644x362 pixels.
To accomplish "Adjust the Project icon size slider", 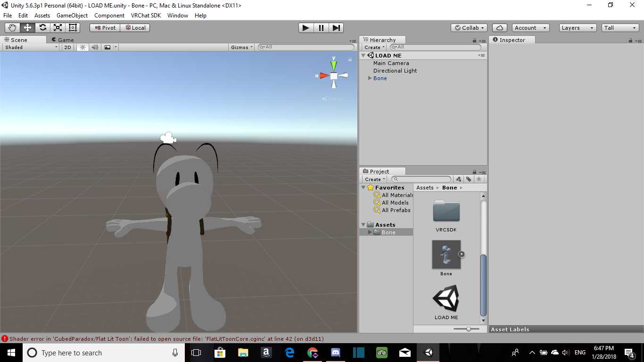I will coord(469,329).
